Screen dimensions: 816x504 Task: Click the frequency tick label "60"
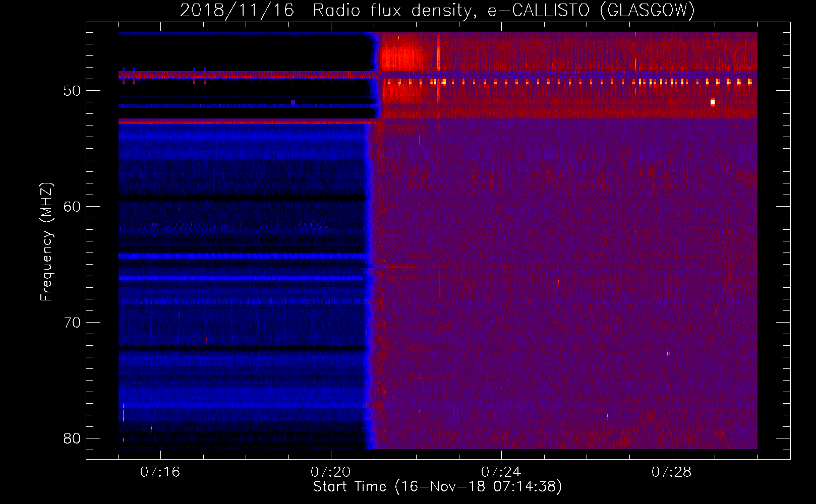pos(72,207)
